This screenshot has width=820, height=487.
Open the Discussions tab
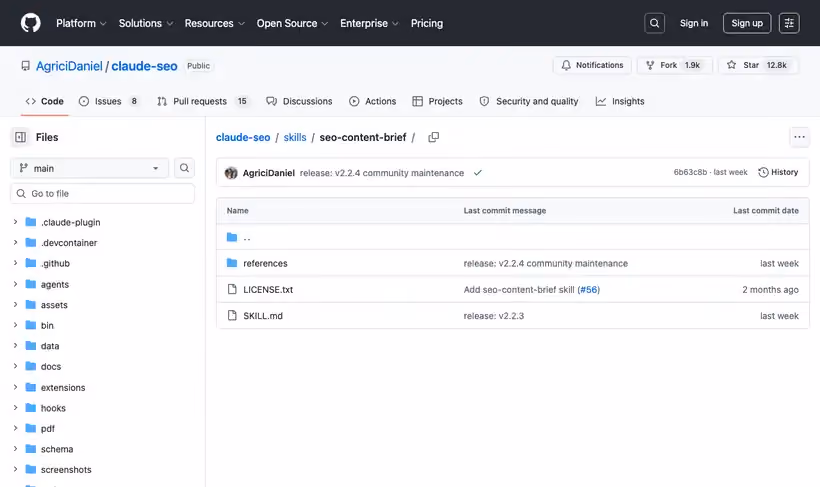coord(299,101)
